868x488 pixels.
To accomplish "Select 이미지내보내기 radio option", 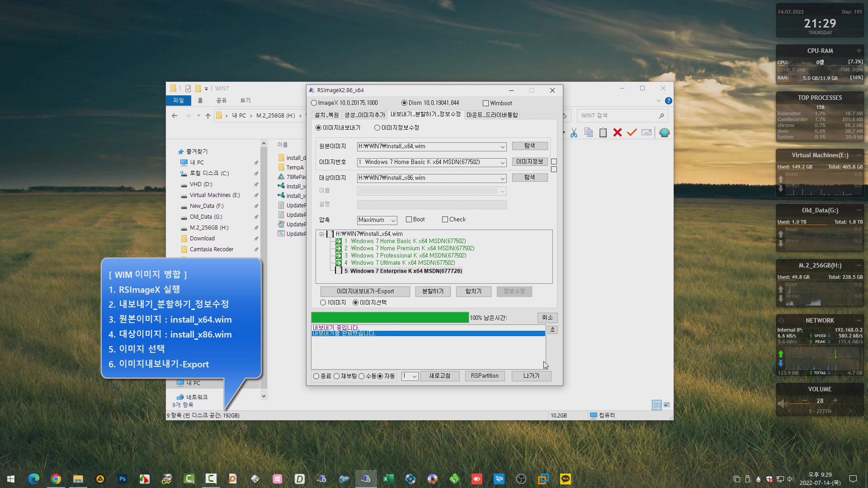I will 319,128.
